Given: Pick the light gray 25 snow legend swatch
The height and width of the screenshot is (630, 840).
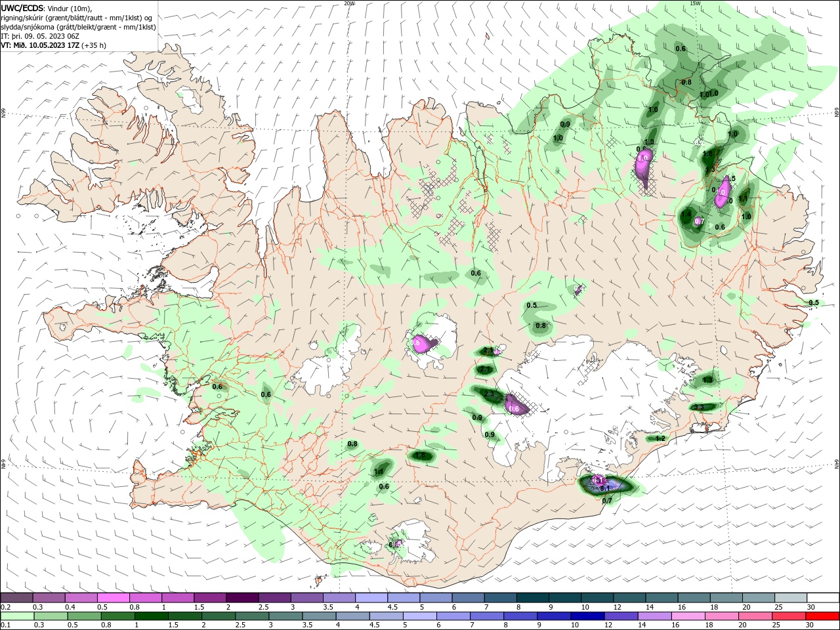Looking at the screenshot, I should coord(791,598).
